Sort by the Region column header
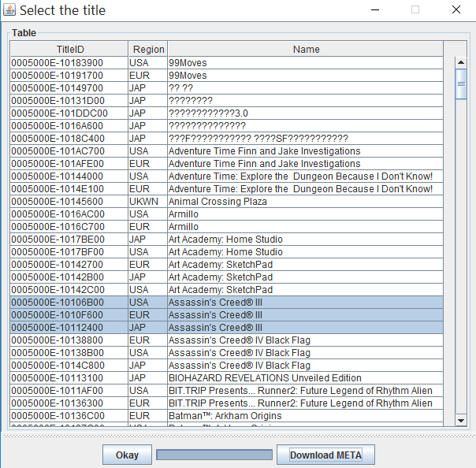 pyautogui.click(x=148, y=49)
